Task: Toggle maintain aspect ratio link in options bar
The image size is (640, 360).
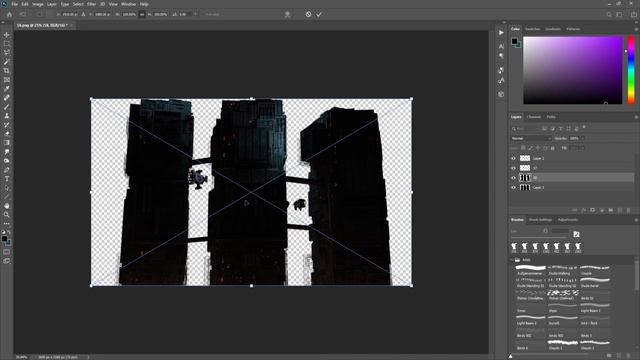Action: [x=142, y=14]
